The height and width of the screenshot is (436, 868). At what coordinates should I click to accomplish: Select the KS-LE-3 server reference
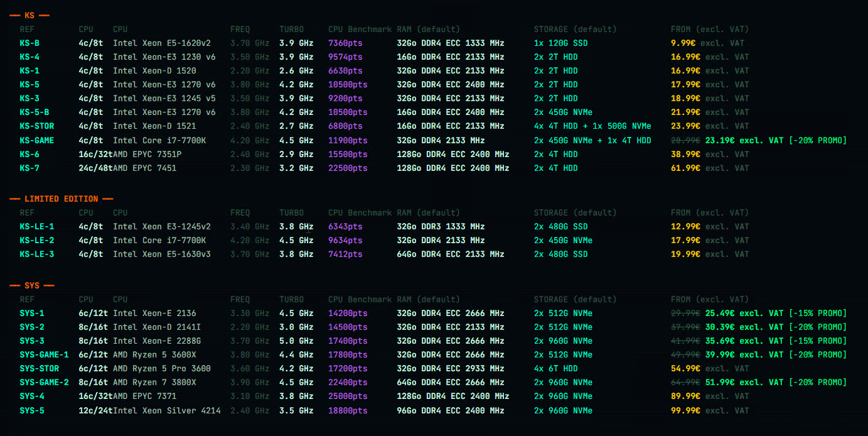tap(36, 254)
